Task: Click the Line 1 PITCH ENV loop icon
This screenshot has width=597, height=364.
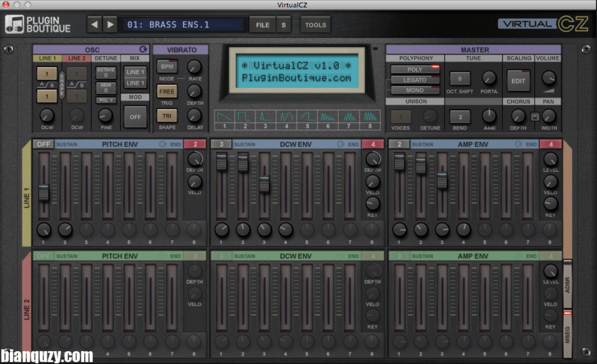Action: coord(163,144)
